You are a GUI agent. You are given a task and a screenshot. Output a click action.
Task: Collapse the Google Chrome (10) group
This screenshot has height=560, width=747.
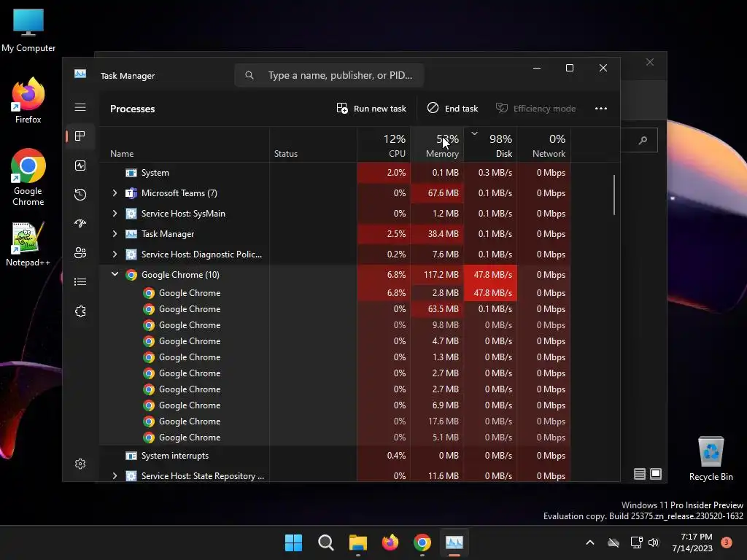coord(115,274)
